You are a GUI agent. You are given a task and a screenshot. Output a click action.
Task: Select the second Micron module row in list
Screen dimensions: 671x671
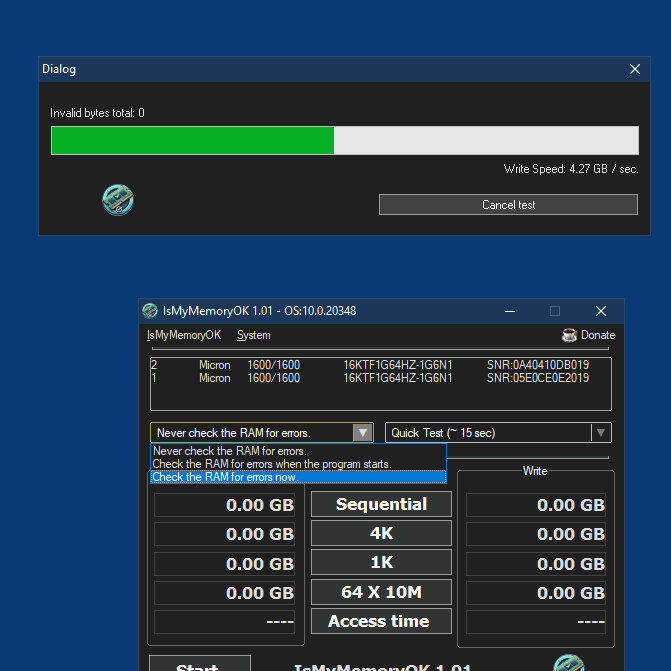380,378
